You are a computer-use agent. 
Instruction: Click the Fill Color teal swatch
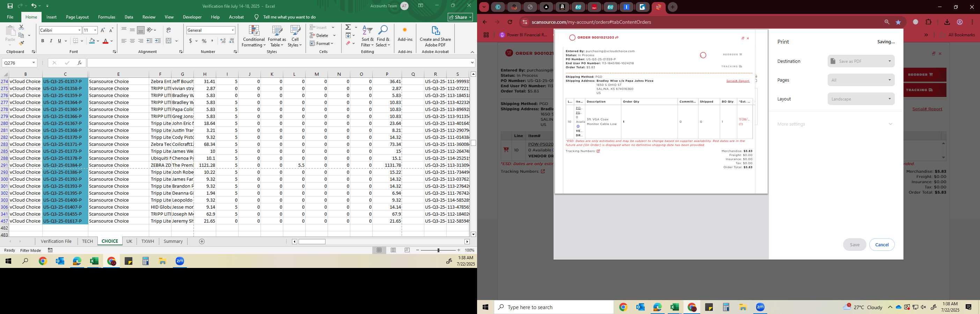click(92, 41)
